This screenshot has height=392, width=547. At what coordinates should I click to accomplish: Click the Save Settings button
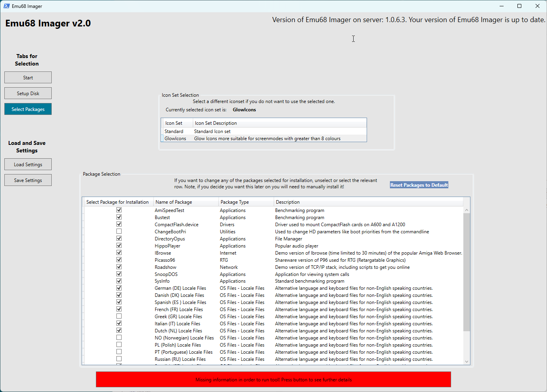coord(28,180)
